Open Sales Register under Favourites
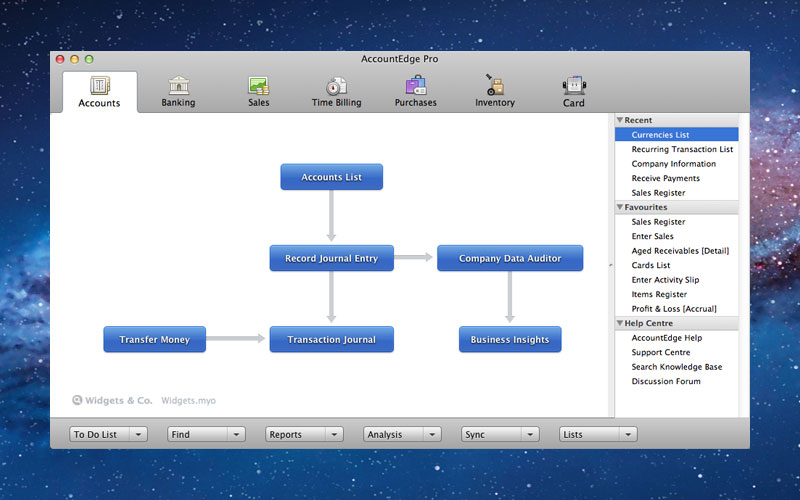Screen dimensions: 800x500 (658, 222)
